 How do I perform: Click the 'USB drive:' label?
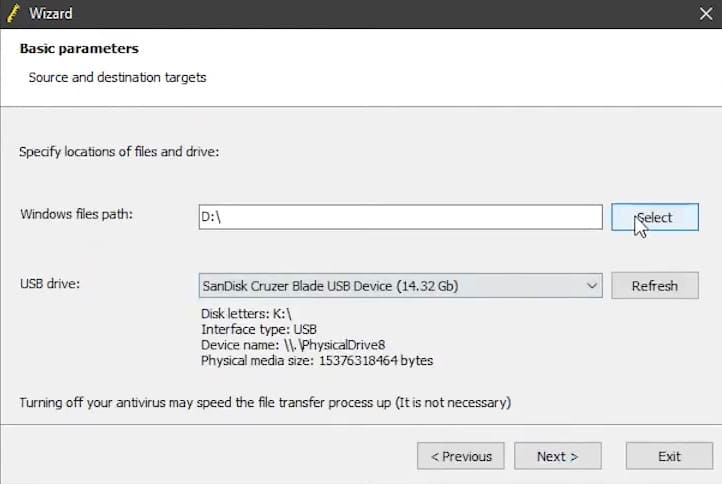click(x=49, y=284)
